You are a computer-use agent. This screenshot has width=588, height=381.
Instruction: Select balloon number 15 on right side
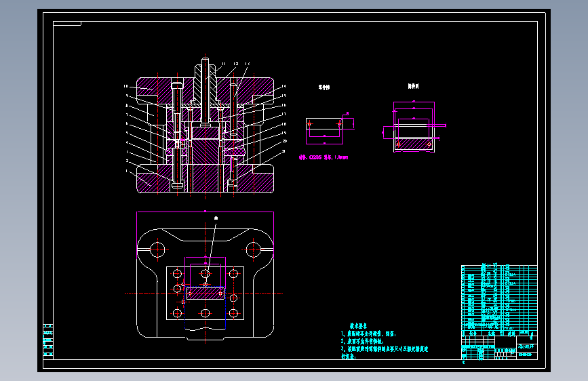point(284,96)
